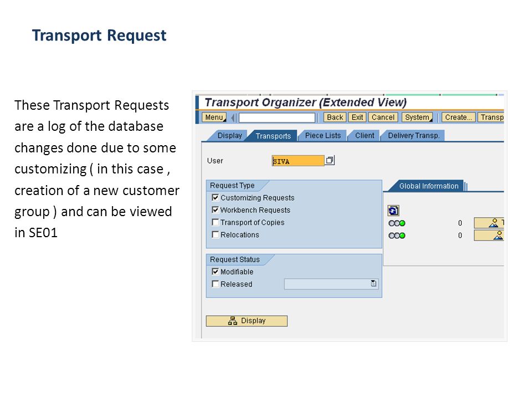Open the System dropdown button
Screen dimensions: 532x399
coord(417,117)
